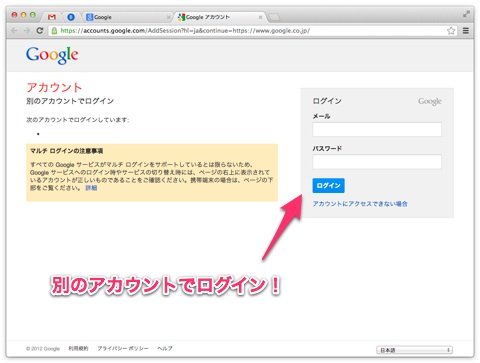Image resolution: width=480 pixels, height=363 pixels.
Task: Switch to the Google tab
Action: pyautogui.click(x=128, y=17)
